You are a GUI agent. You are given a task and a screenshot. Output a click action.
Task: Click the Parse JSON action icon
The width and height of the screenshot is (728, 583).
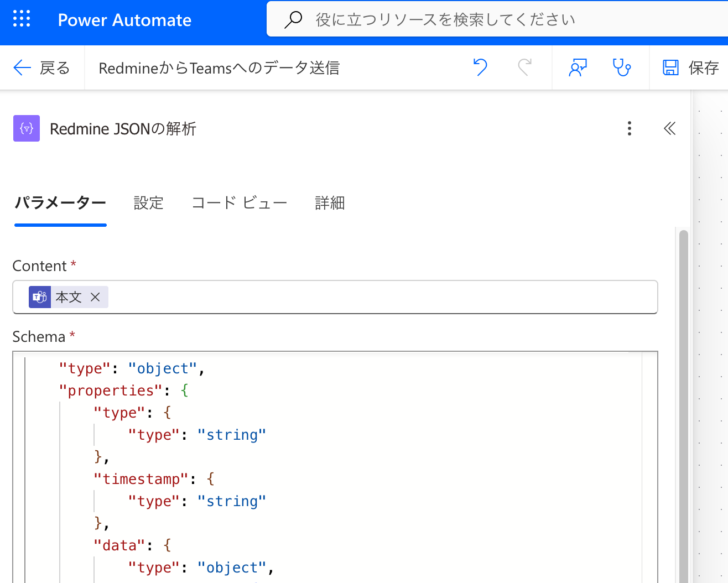tap(27, 128)
